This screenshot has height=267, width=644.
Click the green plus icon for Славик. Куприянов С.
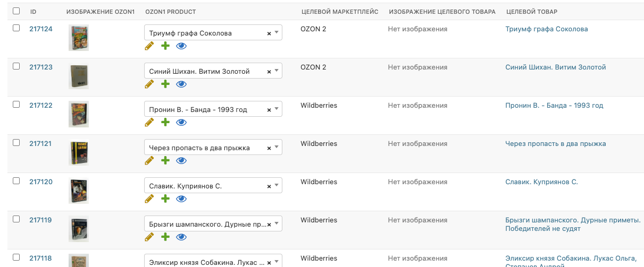(x=165, y=199)
